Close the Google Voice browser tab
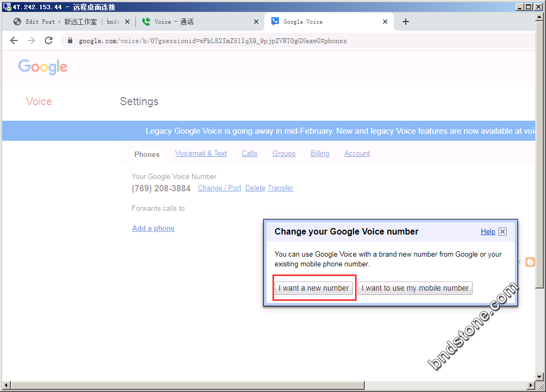546x392 pixels. pyautogui.click(x=385, y=22)
